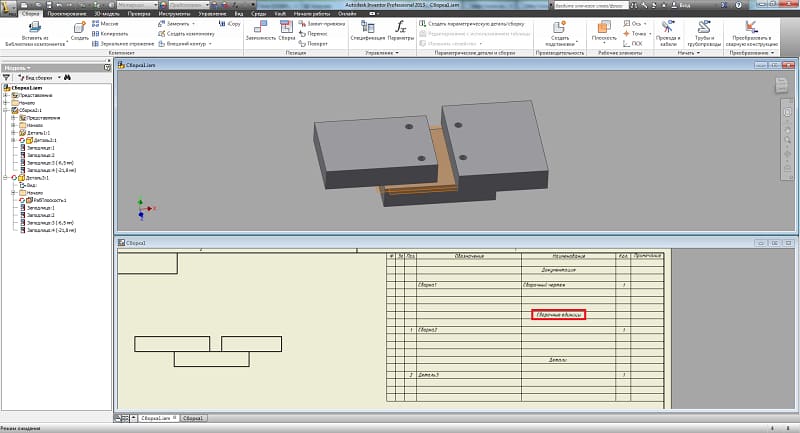Click Преобразовать в сварную конструкцию
The image size is (800, 433).
coord(752,33)
